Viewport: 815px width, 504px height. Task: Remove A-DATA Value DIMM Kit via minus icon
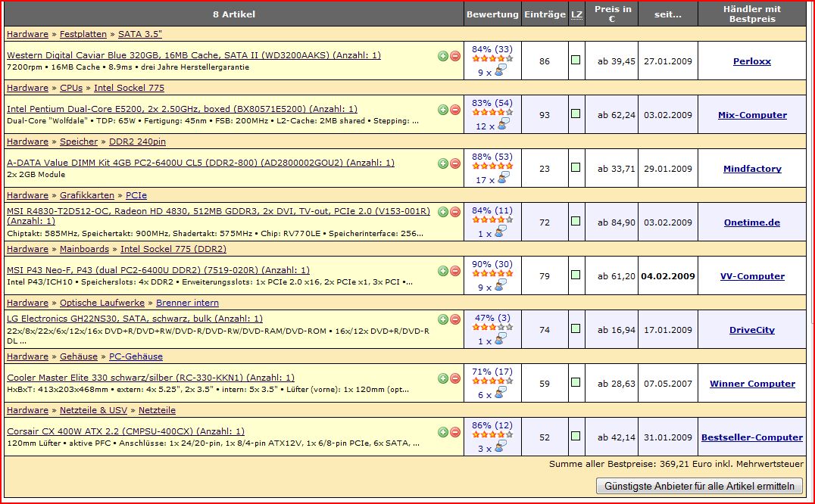click(455, 163)
